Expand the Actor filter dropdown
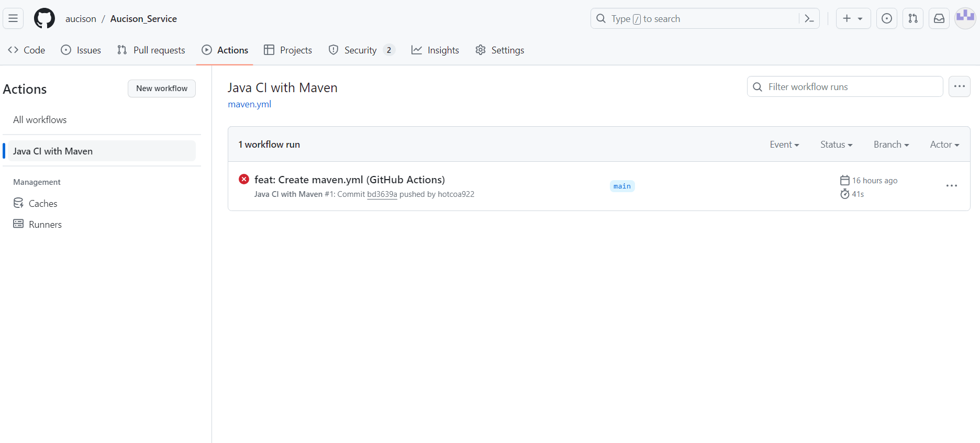 pos(944,145)
